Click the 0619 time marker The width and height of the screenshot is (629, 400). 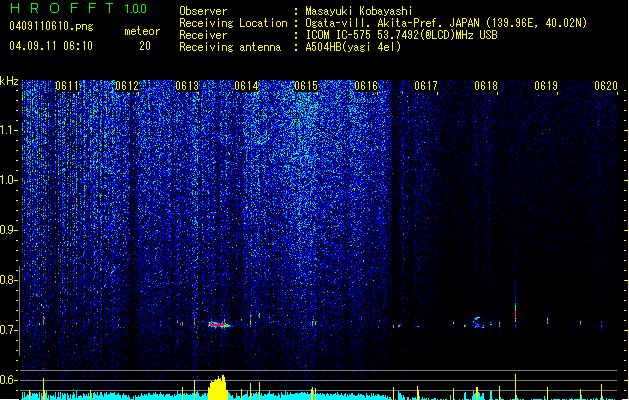[546, 86]
